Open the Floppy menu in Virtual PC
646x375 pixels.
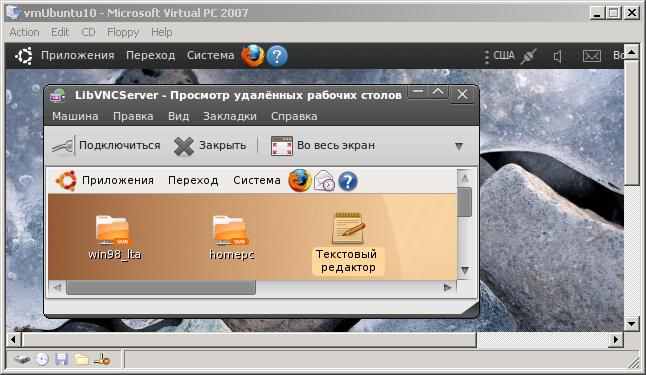pyautogui.click(x=123, y=32)
